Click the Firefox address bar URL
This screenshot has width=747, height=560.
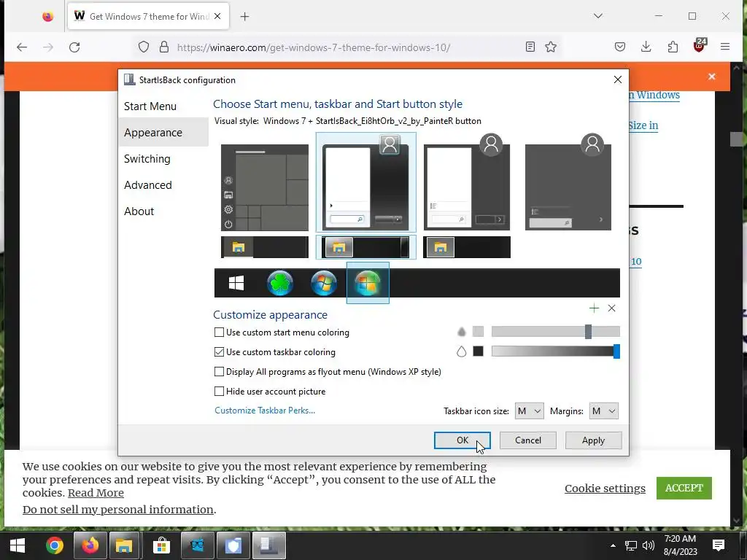point(314,47)
